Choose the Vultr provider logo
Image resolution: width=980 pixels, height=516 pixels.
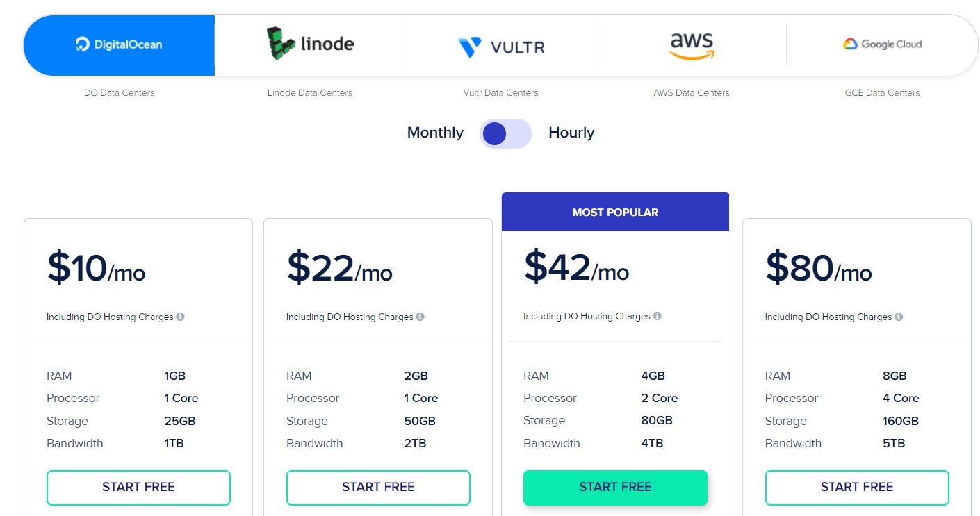(x=501, y=47)
